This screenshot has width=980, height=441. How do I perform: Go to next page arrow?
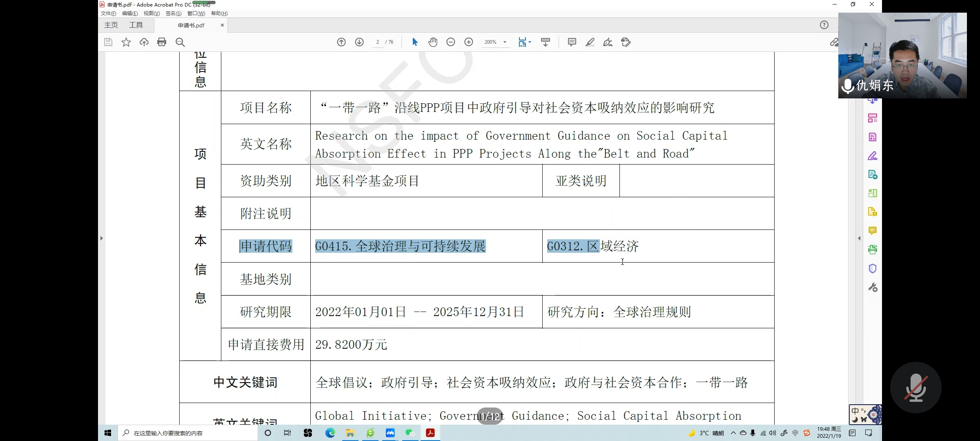[359, 42]
